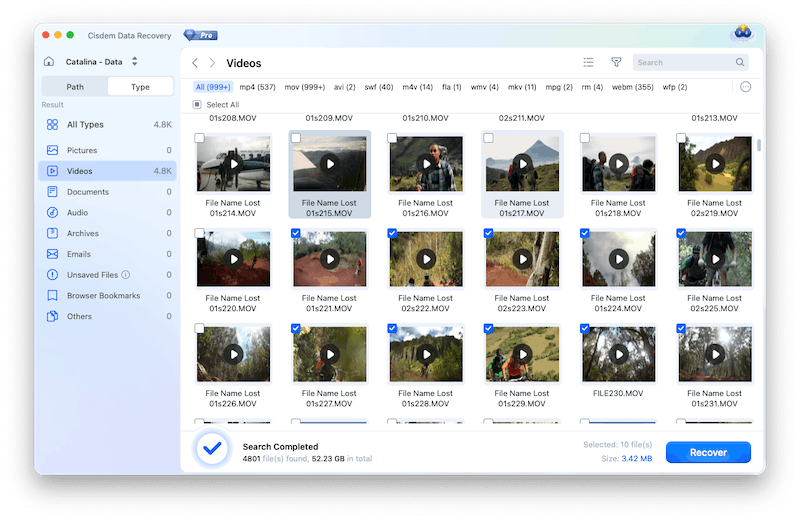Viewport: 800px width, 520px height.
Task: Click the Unsaved Files category icon
Action: pos(52,275)
